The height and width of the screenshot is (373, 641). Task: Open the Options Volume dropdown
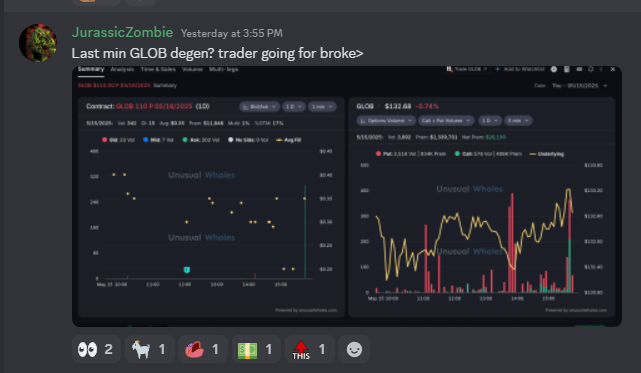pyautogui.click(x=386, y=120)
